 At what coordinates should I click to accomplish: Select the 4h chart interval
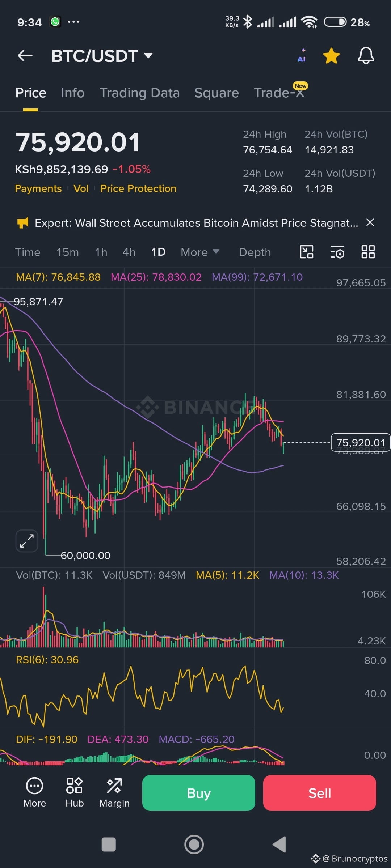pos(129,252)
